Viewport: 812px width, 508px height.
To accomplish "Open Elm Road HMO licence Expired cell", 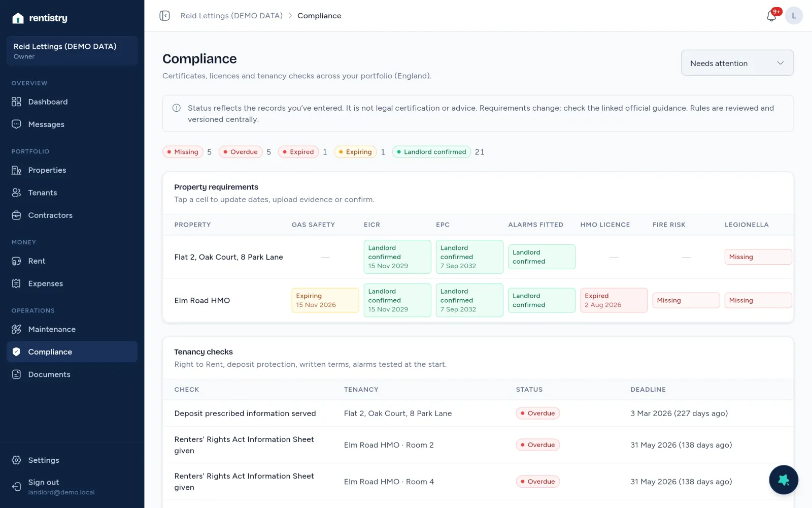I will [614, 300].
